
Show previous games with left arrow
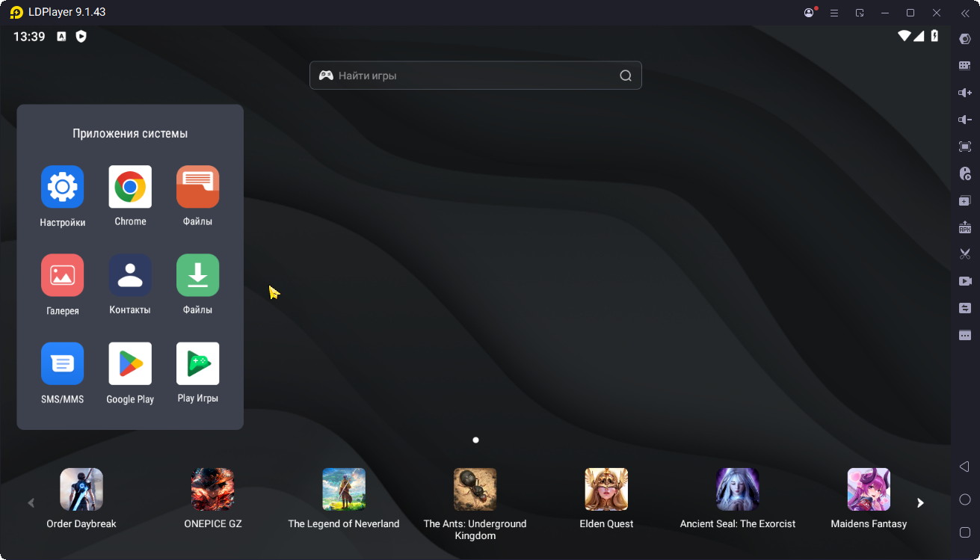click(31, 503)
